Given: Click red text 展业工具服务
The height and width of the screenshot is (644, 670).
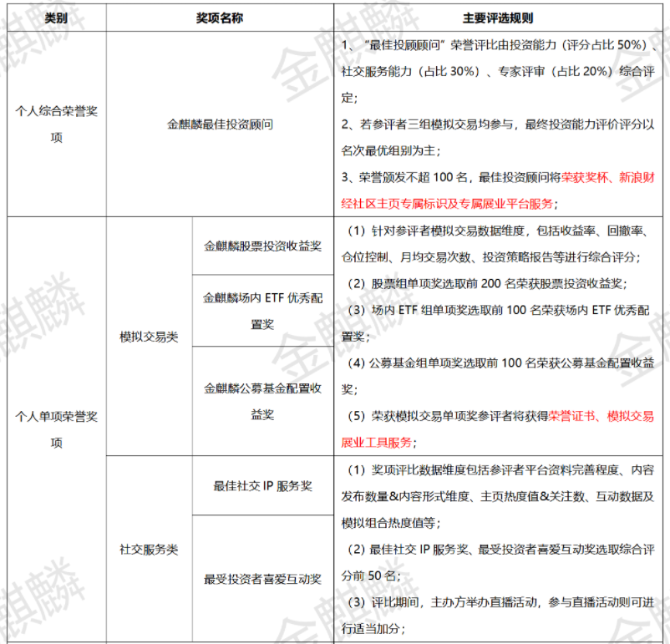Looking at the screenshot, I should click(x=377, y=443).
